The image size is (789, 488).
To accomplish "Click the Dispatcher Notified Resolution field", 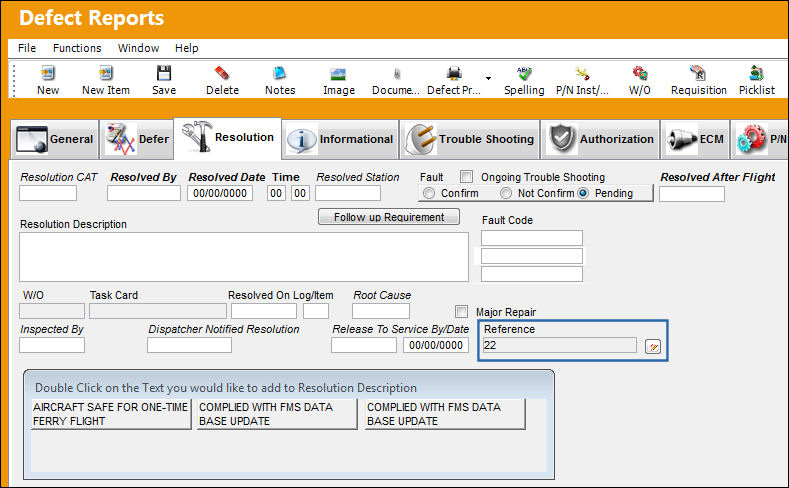I will pos(189,345).
